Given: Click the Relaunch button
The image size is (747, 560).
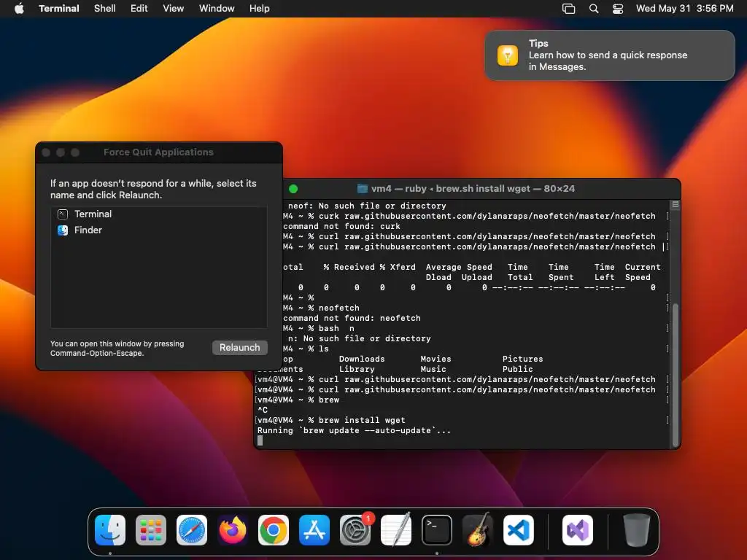Looking at the screenshot, I should (239, 348).
